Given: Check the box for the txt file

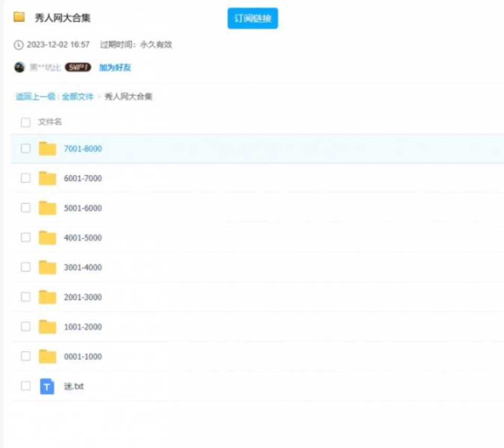Looking at the screenshot, I should click(26, 386).
